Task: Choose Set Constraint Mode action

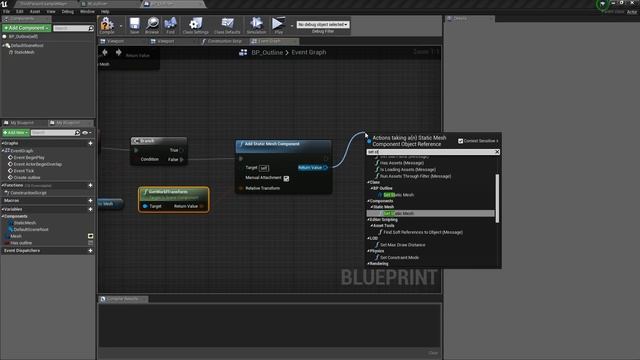Action: (399, 258)
